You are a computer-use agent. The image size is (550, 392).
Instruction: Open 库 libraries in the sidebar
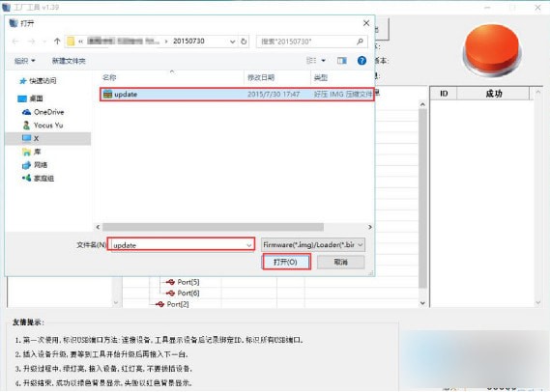32,152
